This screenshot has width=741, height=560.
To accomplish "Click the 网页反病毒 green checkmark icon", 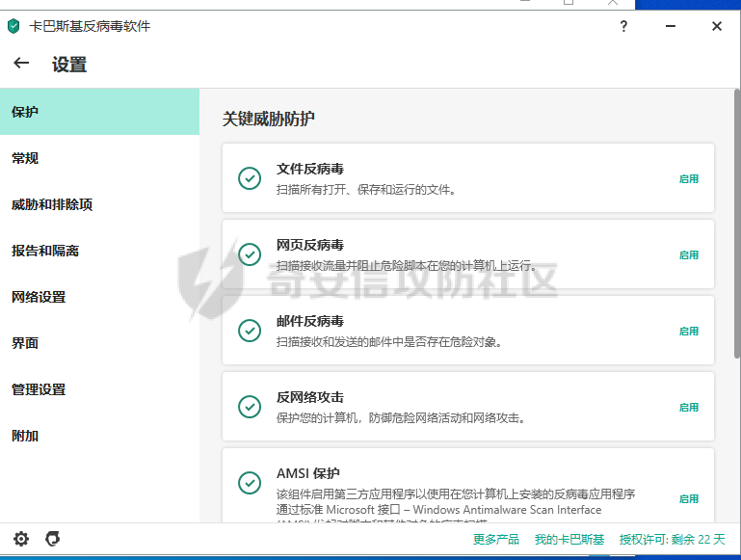I will pos(250,254).
